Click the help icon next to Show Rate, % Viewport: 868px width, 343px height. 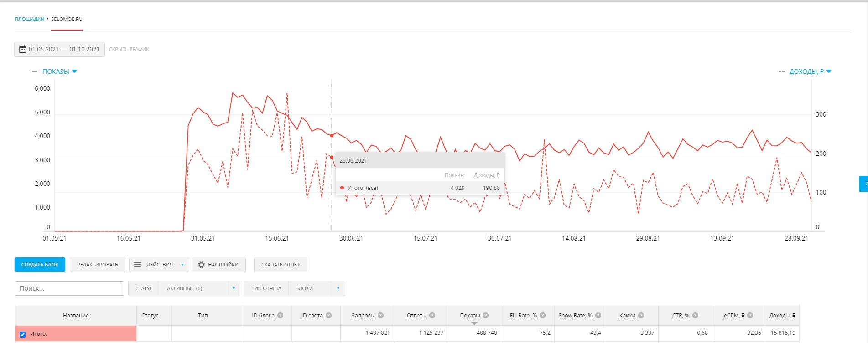click(598, 315)
